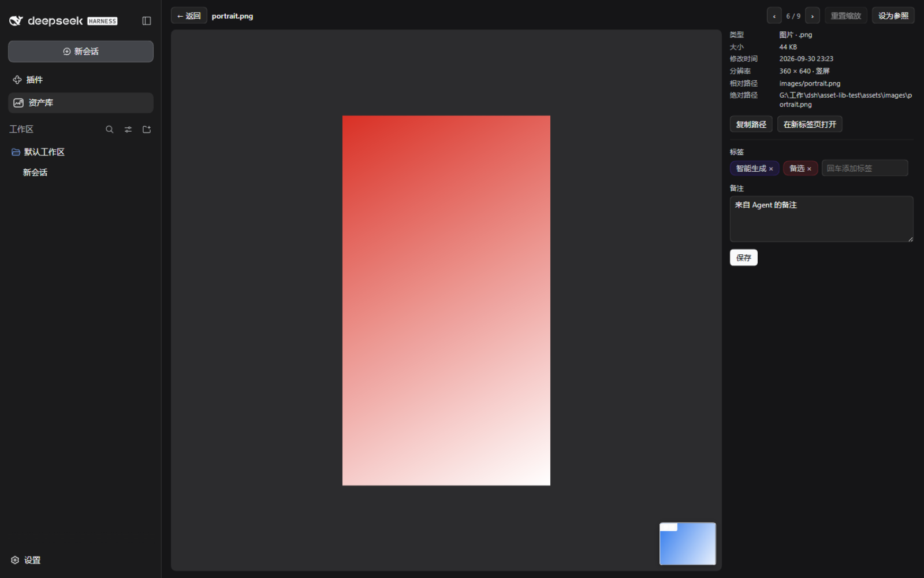The width and height of the screenshot is (924, 578).
Task: Click the HARNESS badge label
Action: coord(102,21)
